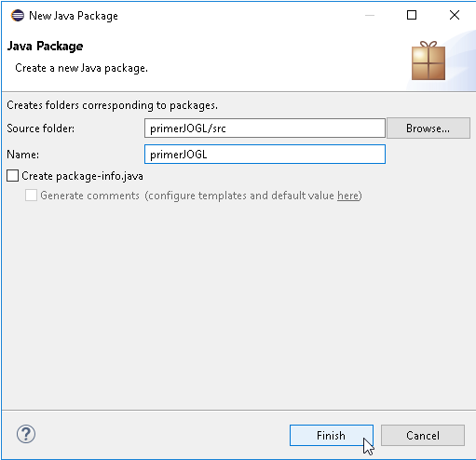
Task: Open help via the question mark icon
Action: pos(26,434)
